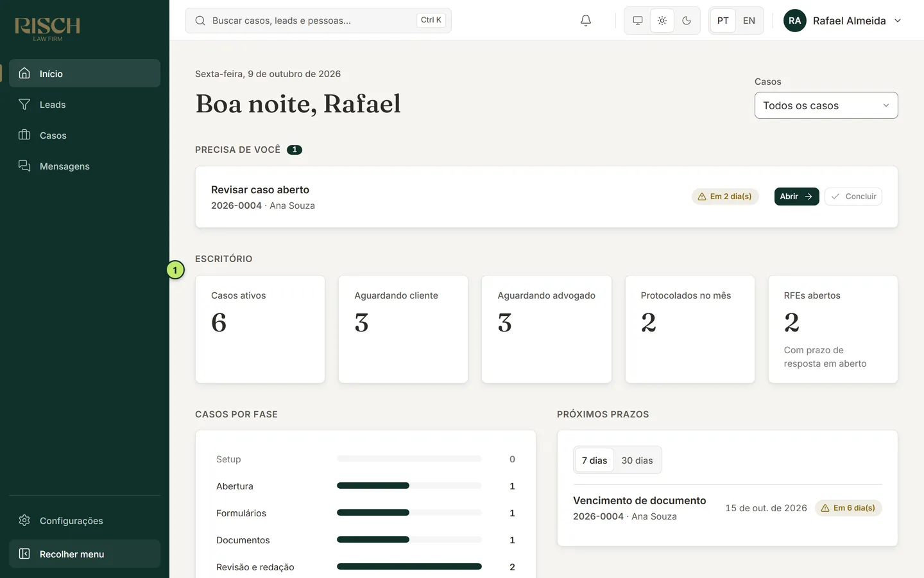This screenshot has height=578, width=924.
Task: Open Configurações settings
Action: coord(85,520)
